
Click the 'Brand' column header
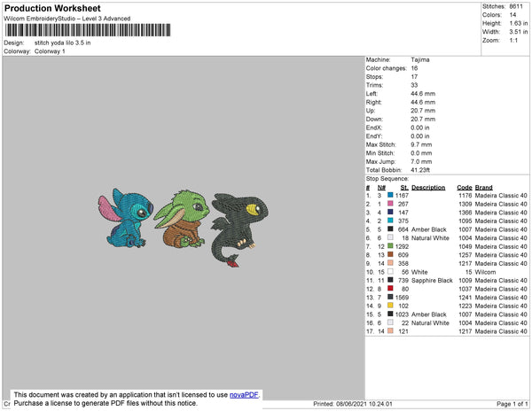483,188
